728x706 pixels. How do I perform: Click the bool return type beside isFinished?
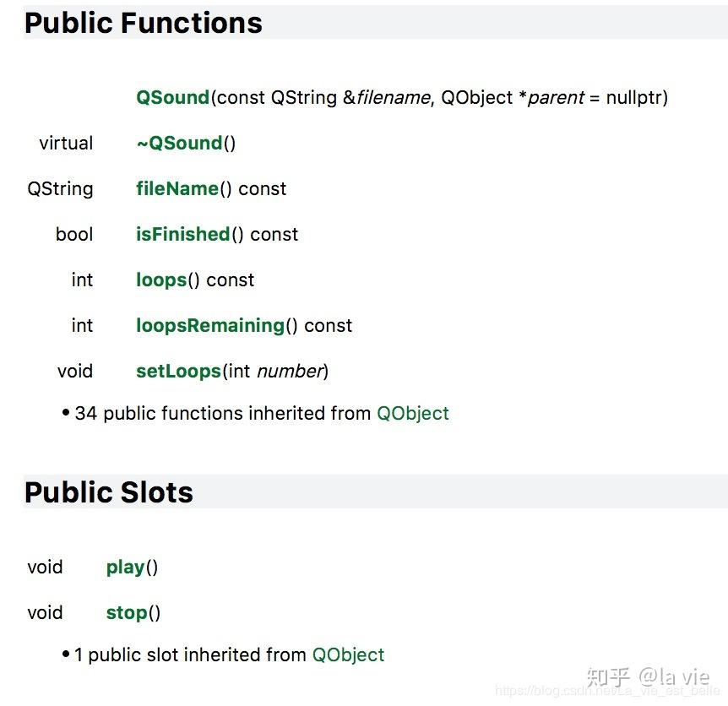coord(74,235)
